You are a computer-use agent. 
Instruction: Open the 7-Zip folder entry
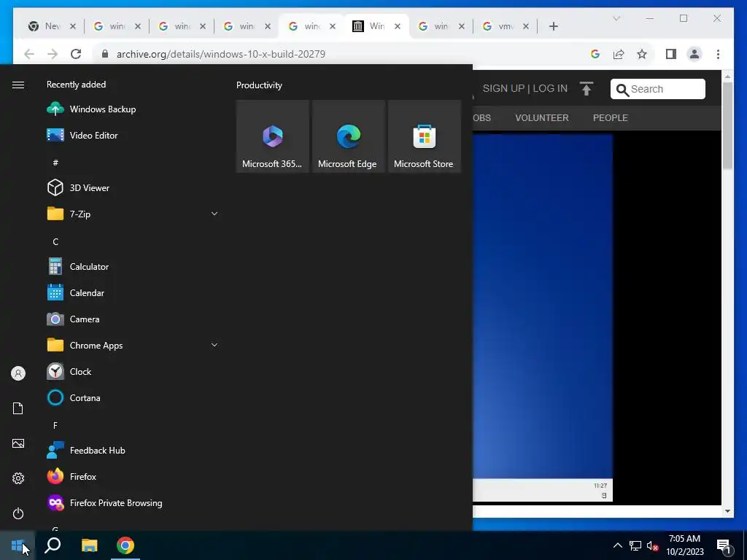(133, 214)
